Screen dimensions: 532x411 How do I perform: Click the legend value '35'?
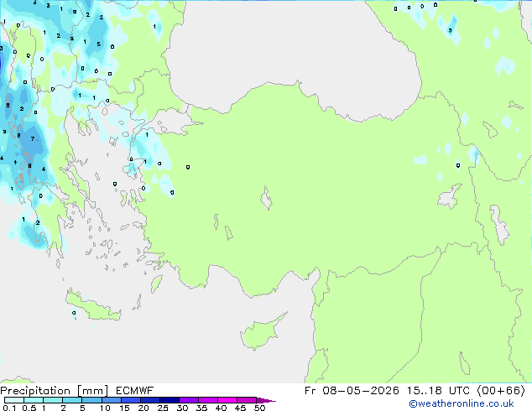201,408
